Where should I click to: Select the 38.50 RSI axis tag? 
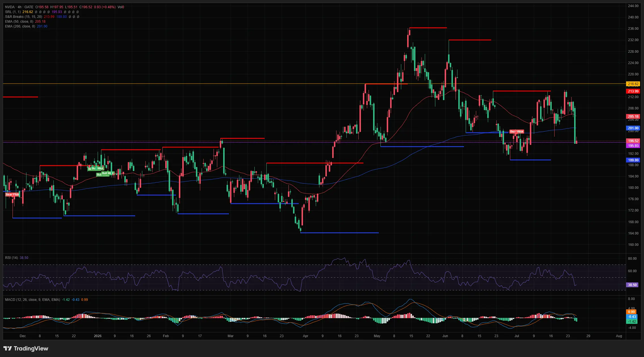[x=632, y=285]
